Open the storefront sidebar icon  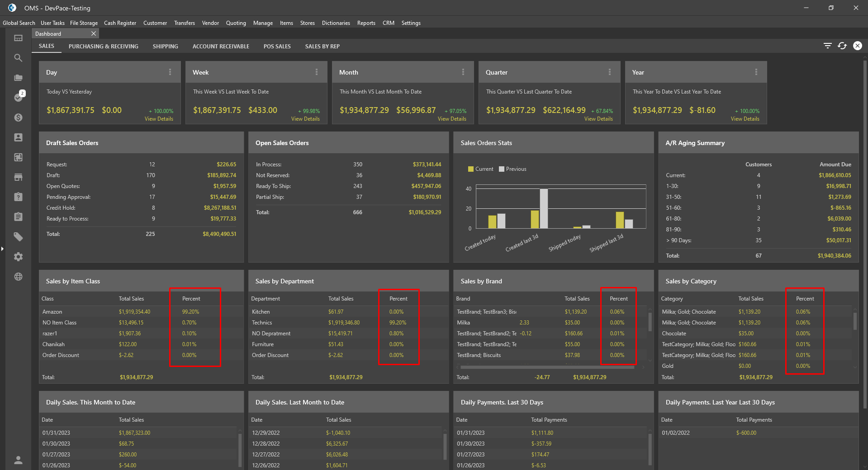[x=18, y=177]
